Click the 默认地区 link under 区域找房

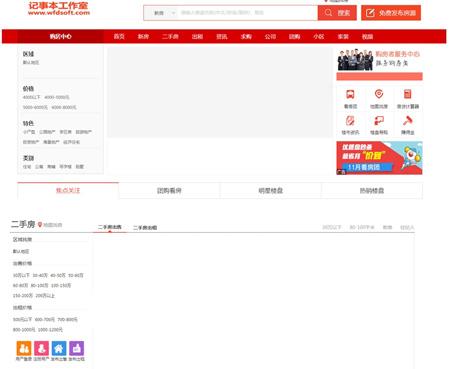21,251
